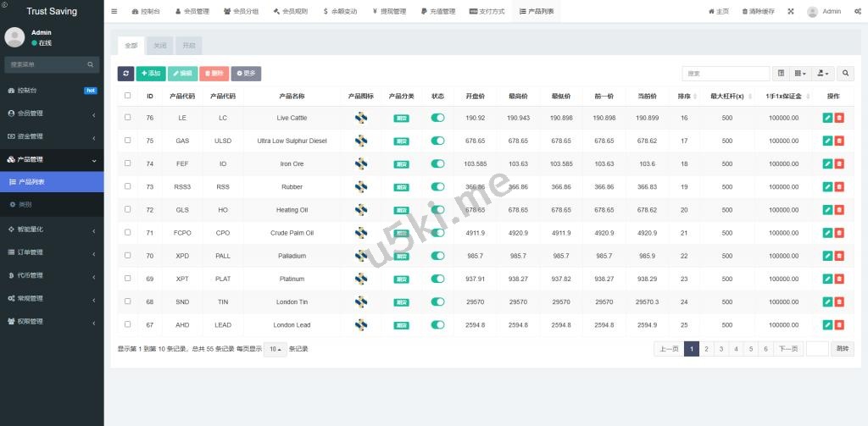Click the green edit icon for Live Cattle
Image resolution: width=868 pixels, height=426 pixels.
827,118
